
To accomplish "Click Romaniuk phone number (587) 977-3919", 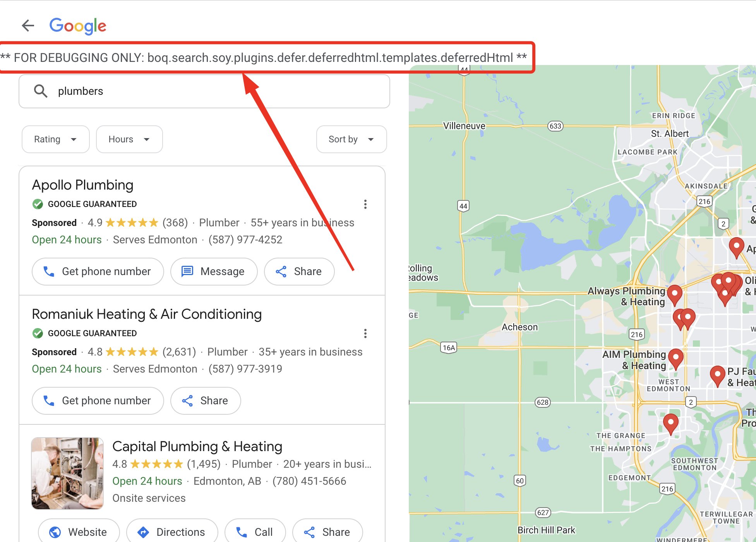I will tap(245, 369).
